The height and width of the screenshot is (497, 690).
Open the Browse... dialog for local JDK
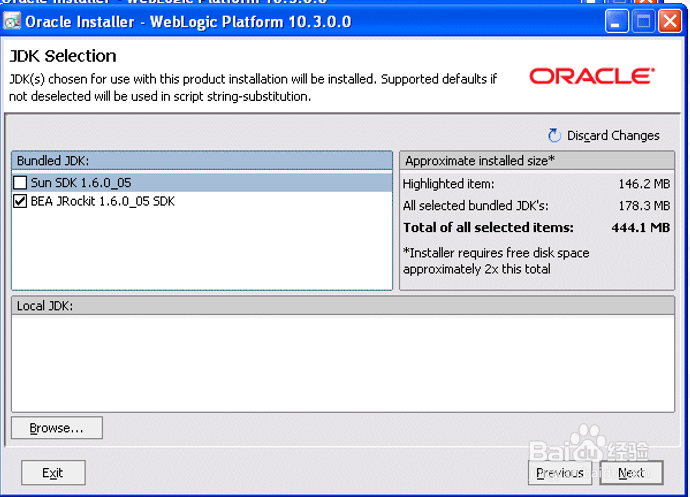click(57, 428)
